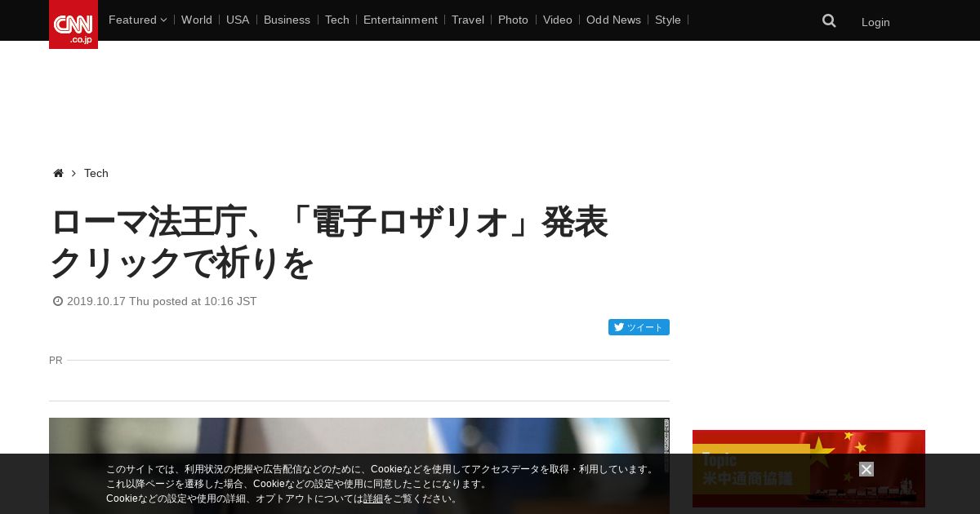Select Tech in the top navigation
This screenshot has width=980, height=514.
pos(337,20)
